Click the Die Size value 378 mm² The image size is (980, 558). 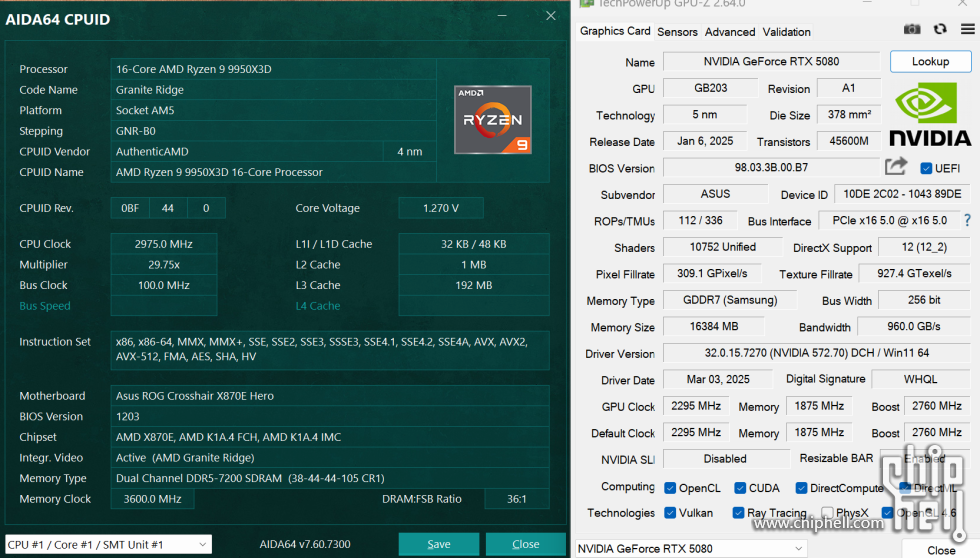[849, 114]
